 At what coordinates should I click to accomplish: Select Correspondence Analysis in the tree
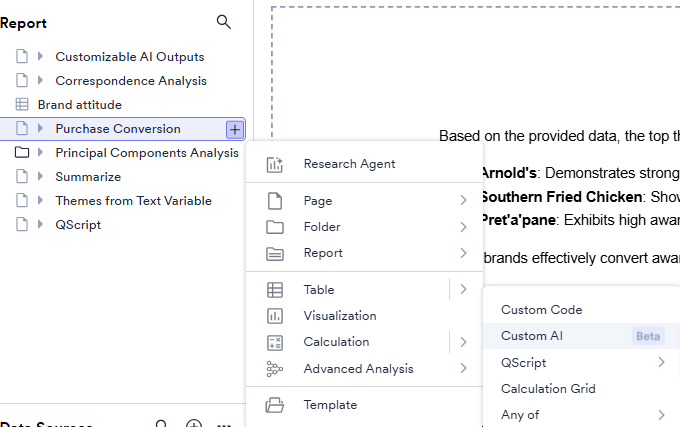[131, 81]
